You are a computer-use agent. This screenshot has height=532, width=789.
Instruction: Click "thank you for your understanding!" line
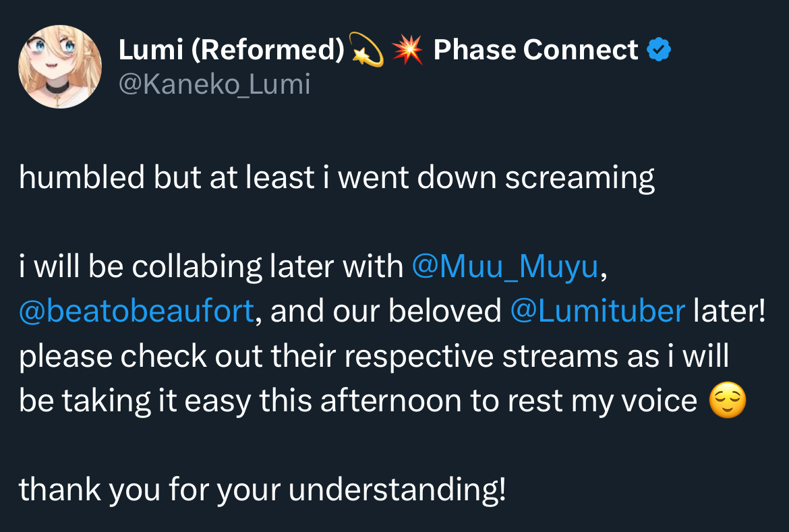(x=262, y=490)
